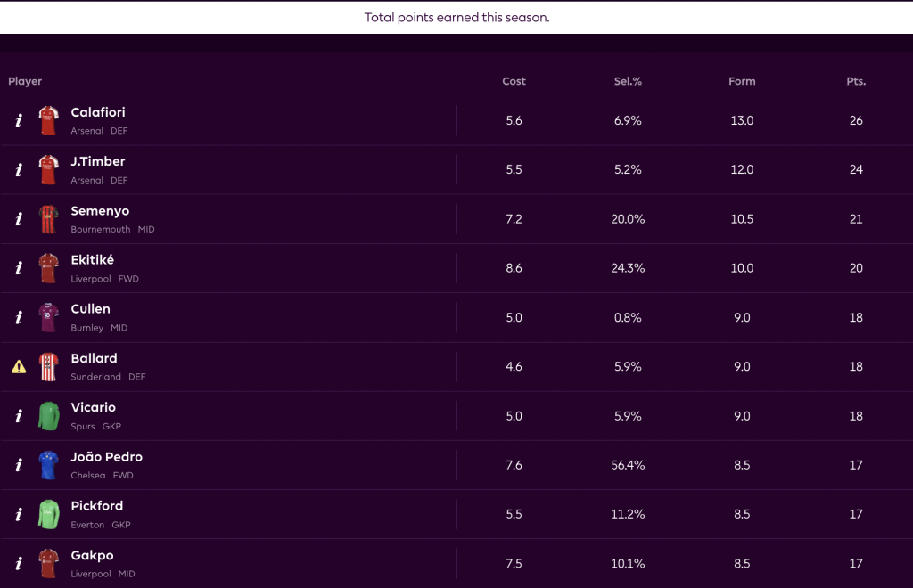Open info icon for Gakpo

[x=19, y=563]
